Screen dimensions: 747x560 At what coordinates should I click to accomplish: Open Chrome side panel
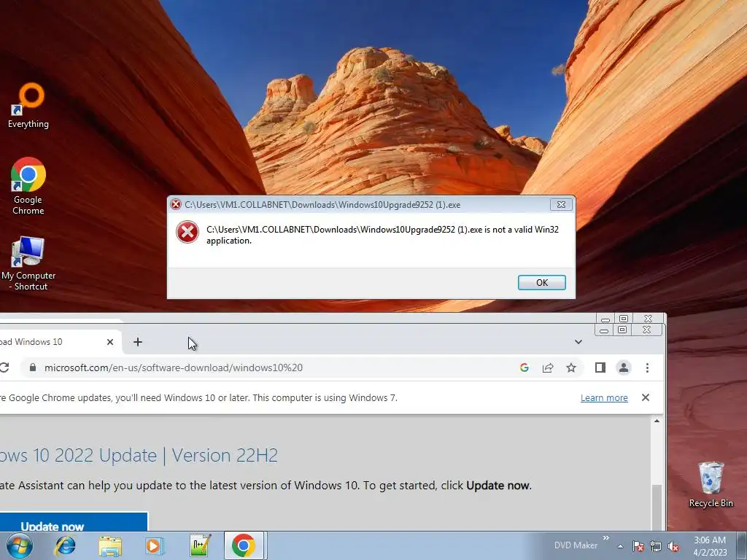(600, 367)
